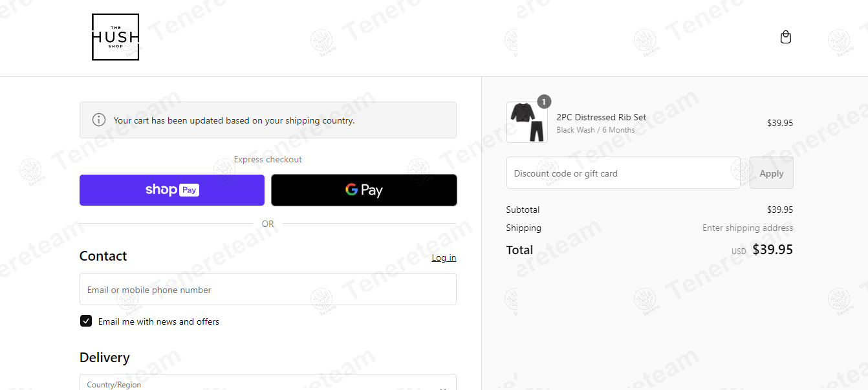868x390 pixels.
Task: Open the shopping bag cart icon
Action: 786,37
